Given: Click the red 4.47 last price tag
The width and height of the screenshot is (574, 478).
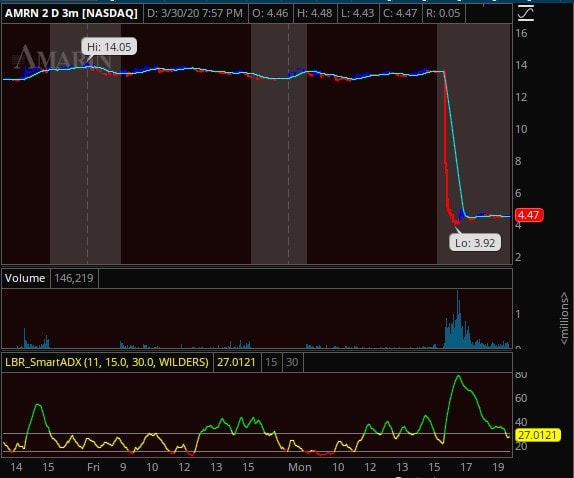Looking at the screenshot, I should (x=529, y=215).
